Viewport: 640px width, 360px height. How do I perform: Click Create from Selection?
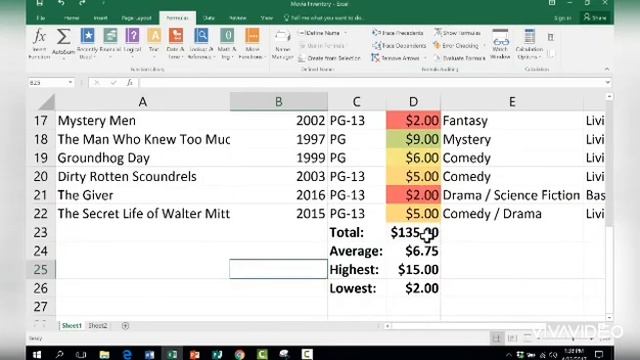click(329, 58)
